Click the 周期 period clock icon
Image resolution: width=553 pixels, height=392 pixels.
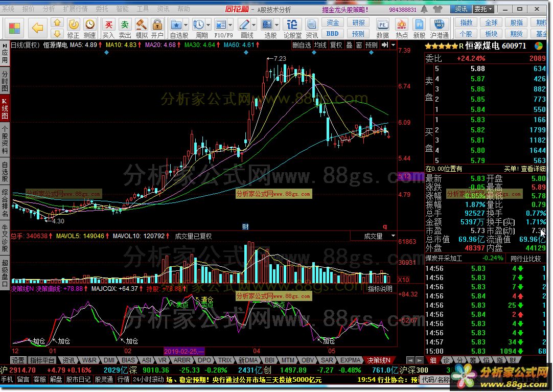point(198,25)
